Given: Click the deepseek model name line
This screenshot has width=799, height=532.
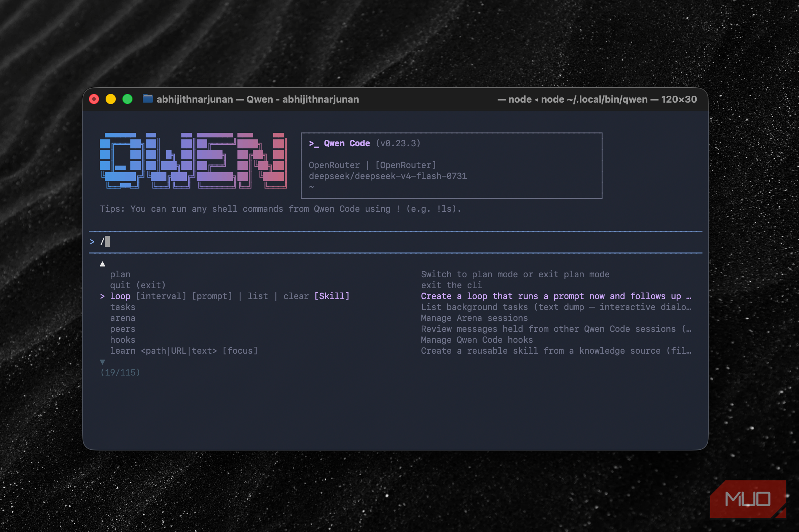Looking at the screenshot, I should [x=388, y=176].
